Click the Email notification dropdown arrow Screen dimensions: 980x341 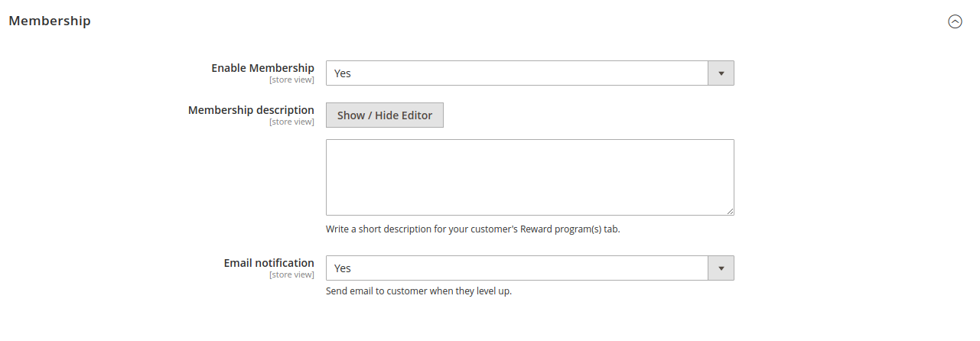(721, 268)
